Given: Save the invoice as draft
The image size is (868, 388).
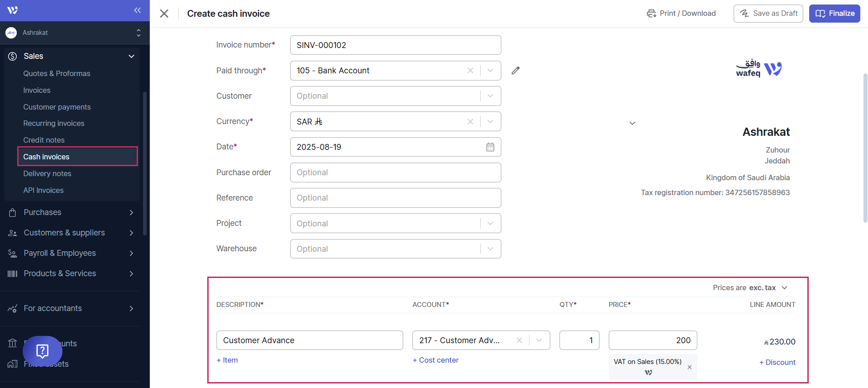Looking at the screenshot, I should click(x=768, y=14).
